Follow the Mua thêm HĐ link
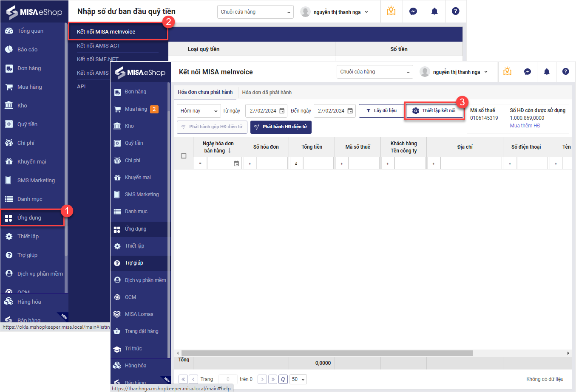This screenshot has height=392, width=576. pos(525,126)
